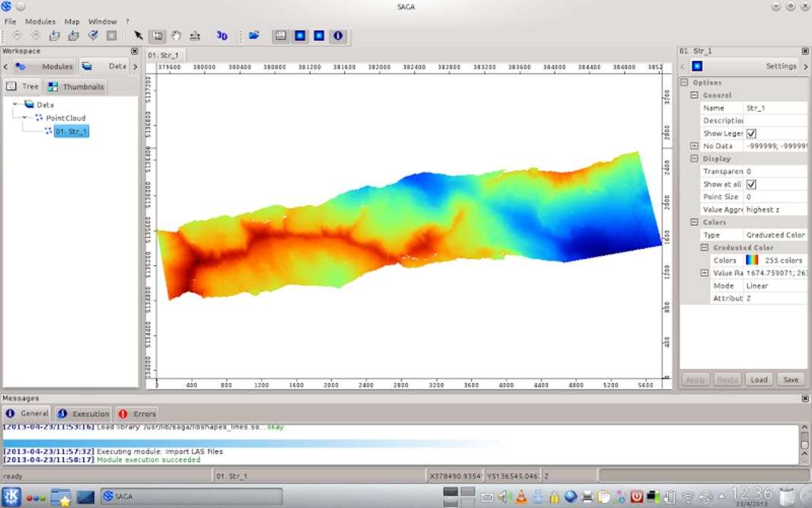This screenshot has width=812, height=508.
Task: Uncheck the Show Legend checkbox
Action: (x=751, y=133)
